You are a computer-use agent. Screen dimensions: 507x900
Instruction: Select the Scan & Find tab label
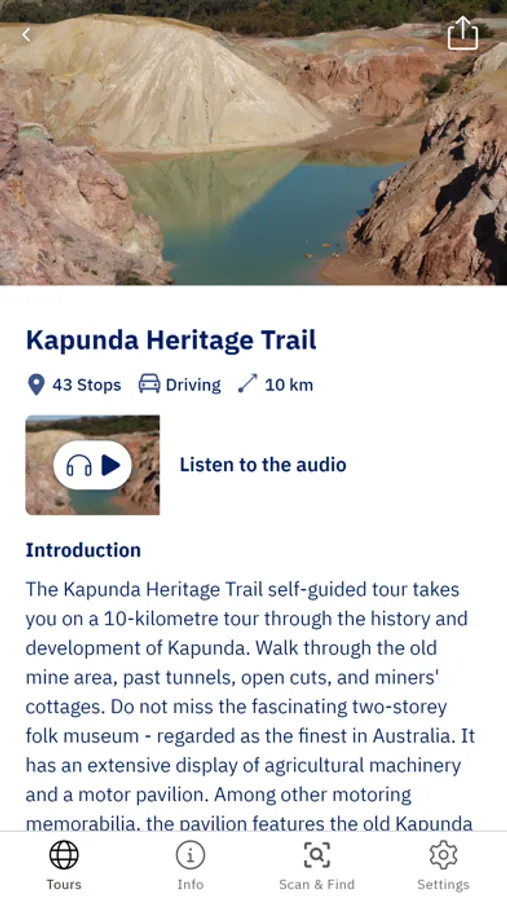317,885
